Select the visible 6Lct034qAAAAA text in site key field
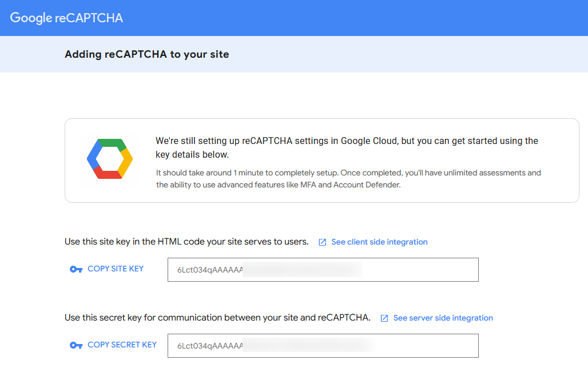Screen dimensions: 588x368 pyautogui.click(x=210, y=270)
